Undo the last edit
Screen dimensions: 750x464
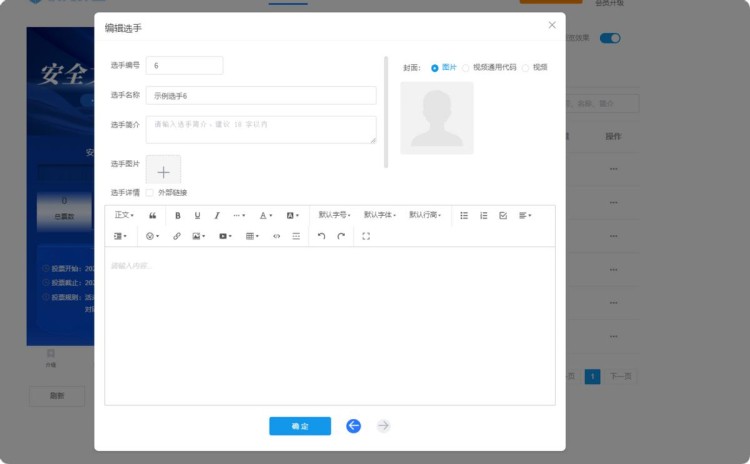click(x=321, y=236)
